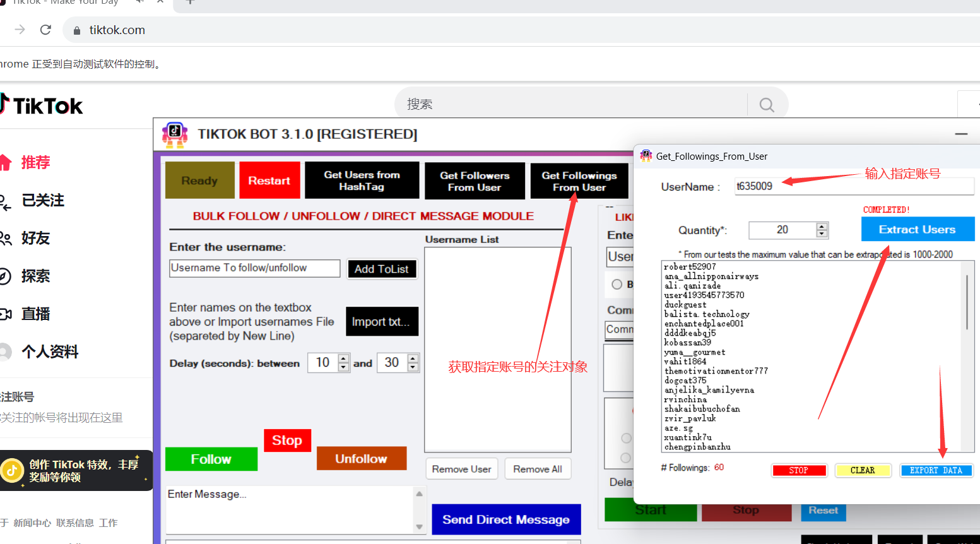Open the 探索 explore sidebar item
The width and height of the screenshot is (980, 544).
(35, 276)
